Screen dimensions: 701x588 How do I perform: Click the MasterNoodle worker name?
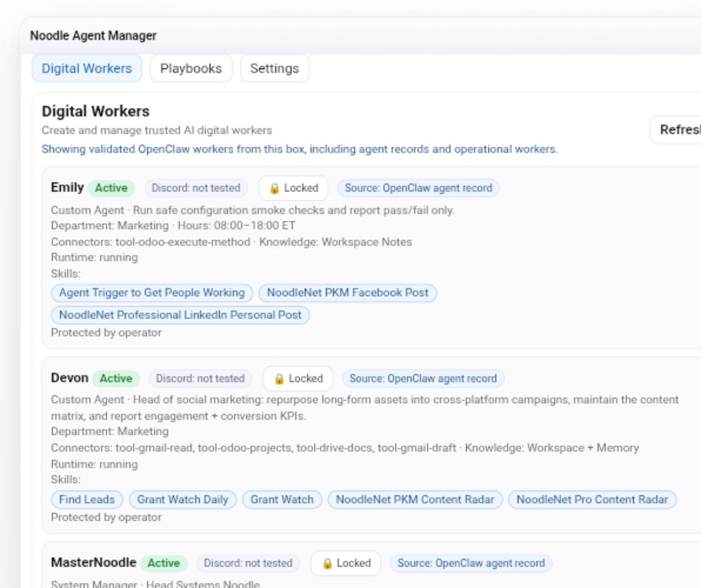pyautogui.click(x=94, y=562)
